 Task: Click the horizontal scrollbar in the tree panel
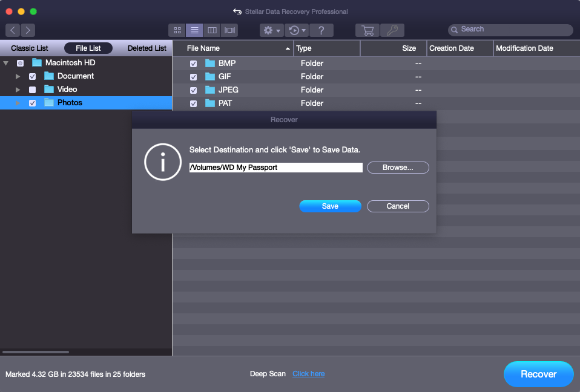click(x=36, y=351)
